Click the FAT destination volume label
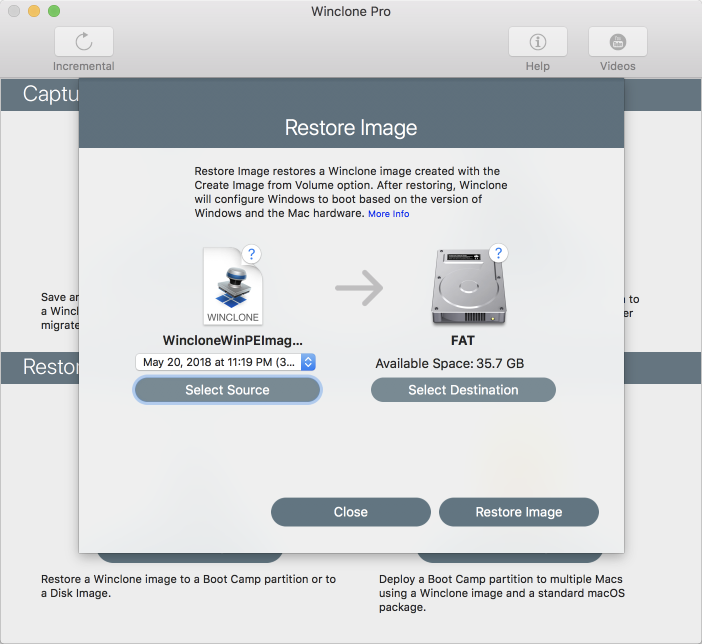Screen dimensions: 702x644 (x=463, y=340)
